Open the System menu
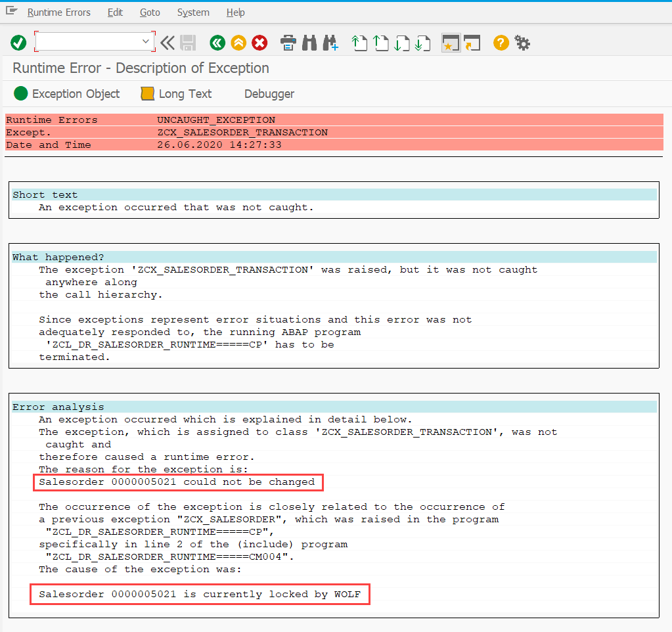This screenshot has height=632, width=672. 192,12
